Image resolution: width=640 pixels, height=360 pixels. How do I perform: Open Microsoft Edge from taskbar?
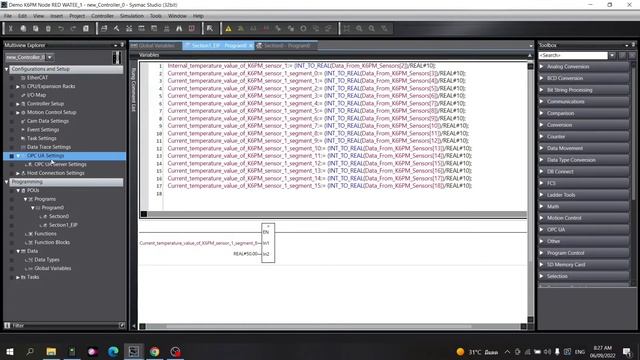click(x=113, y=351)
